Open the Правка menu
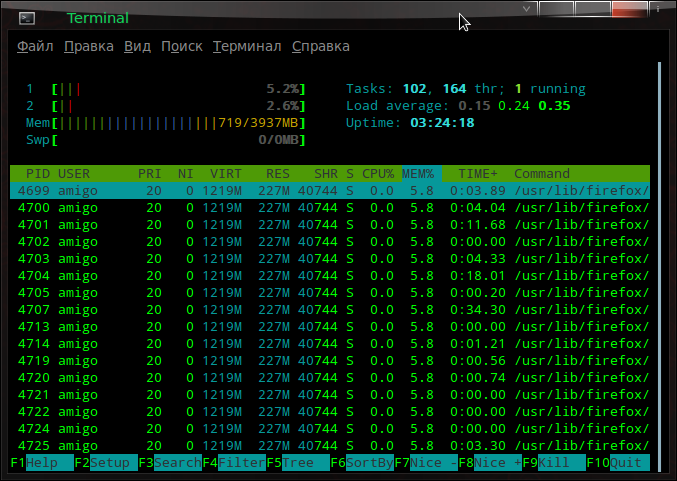The width and height of the screenshot is (677, 481). click(89, 46)
